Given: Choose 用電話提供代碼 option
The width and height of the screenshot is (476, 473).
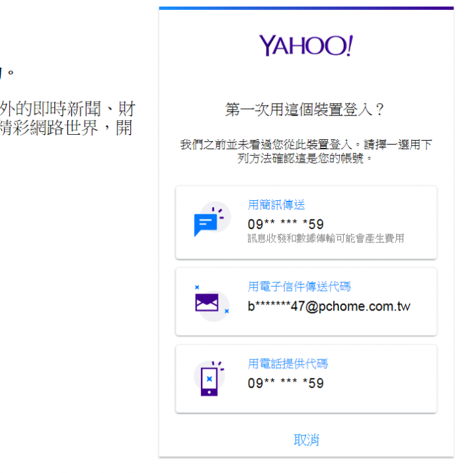Looking at the screenshot, I should pyautogui.click(x=306, y=379).
